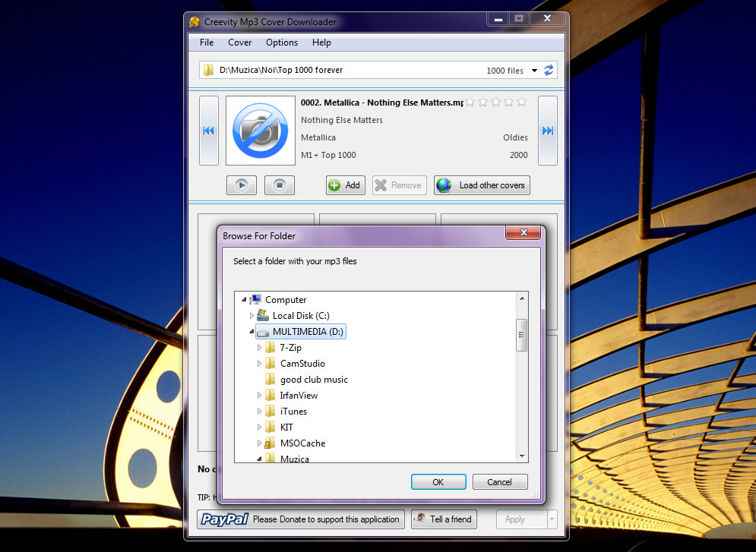
Task: Open the Cover menu
Action: tap(239, 43)
